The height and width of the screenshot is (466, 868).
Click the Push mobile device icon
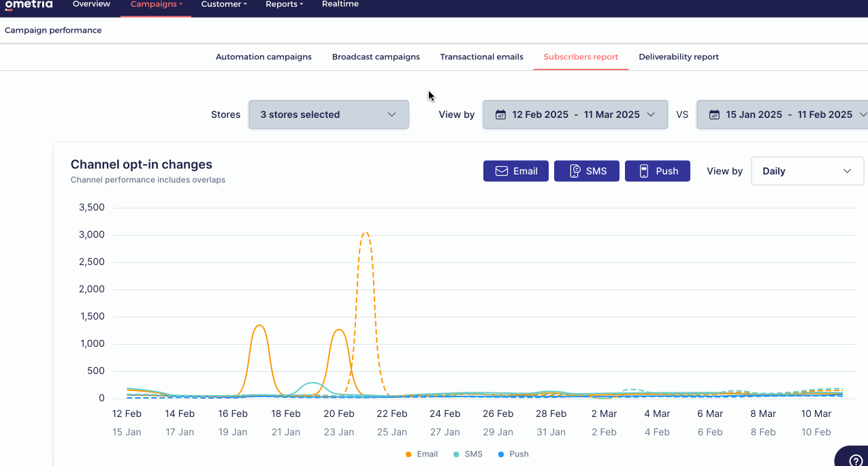tap(644, 171)
